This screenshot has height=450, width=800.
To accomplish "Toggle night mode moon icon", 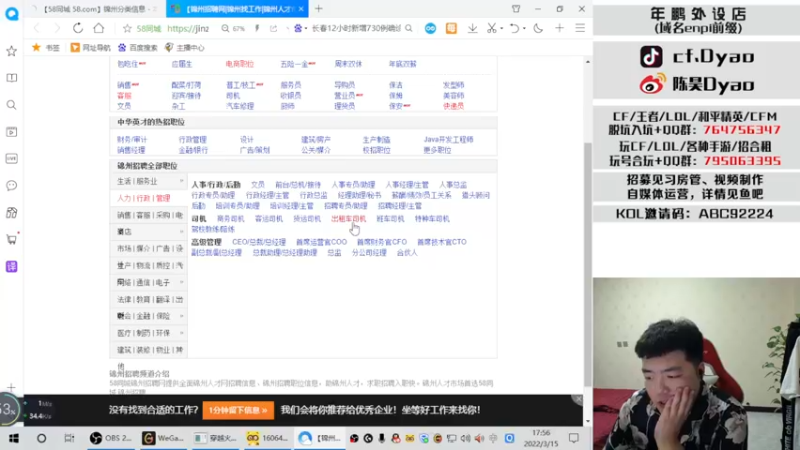I will coord(538,29).
